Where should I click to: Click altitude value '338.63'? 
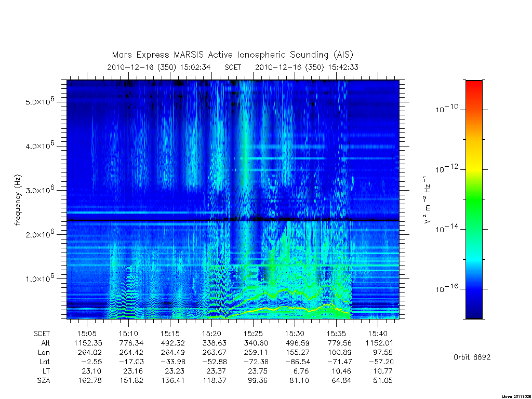pos(214,343)
